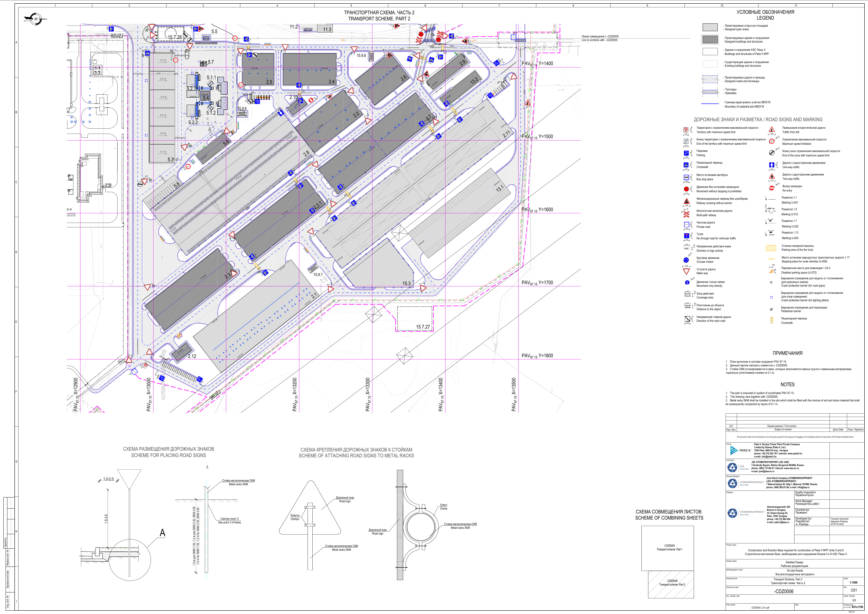This screenshot has height=614, width=868.
Task: Select the '92UZJ' label on the plan
Action: (x=117, y=36)
